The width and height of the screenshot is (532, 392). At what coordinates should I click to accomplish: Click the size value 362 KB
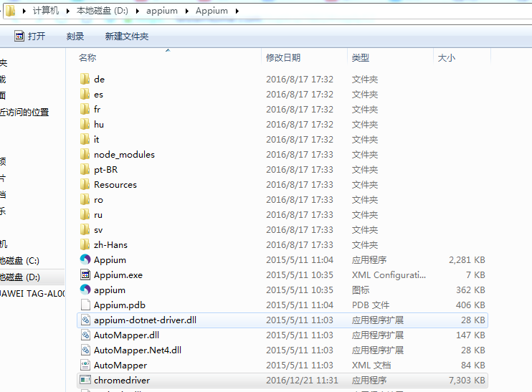pos(470,290)
